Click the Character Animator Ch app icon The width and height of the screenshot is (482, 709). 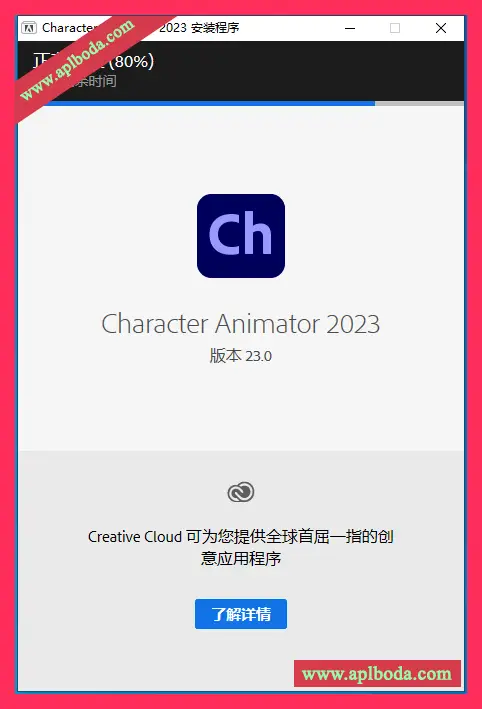241,236
